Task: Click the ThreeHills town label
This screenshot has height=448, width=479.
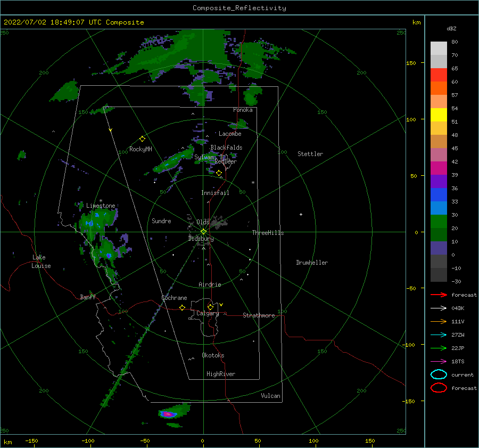Action: click(268, 233)
